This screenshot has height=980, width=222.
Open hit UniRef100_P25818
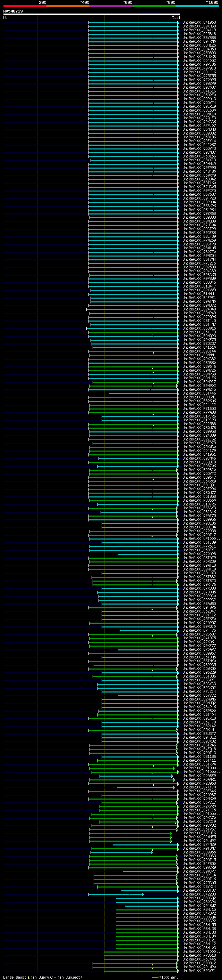(199, 34)
